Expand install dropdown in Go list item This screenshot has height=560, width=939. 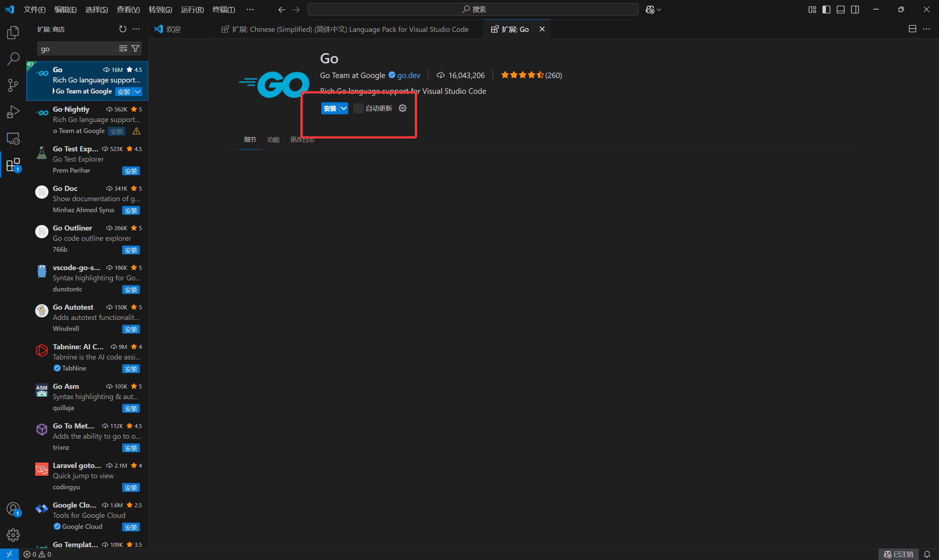point(138,92)
